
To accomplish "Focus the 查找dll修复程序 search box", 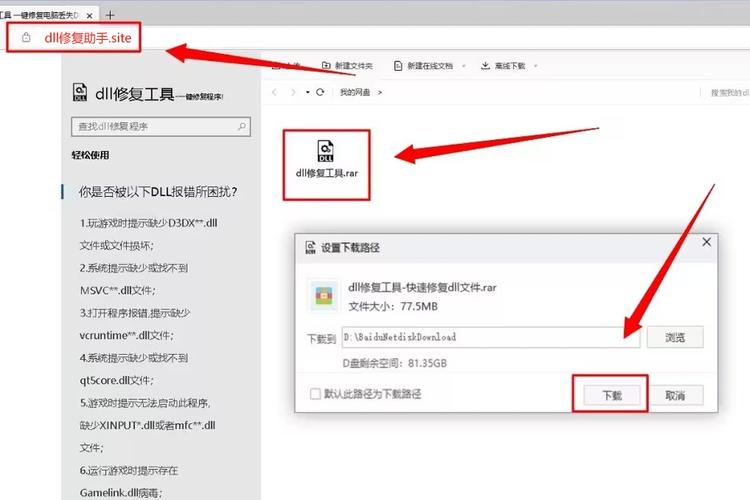I will point(161,127).
